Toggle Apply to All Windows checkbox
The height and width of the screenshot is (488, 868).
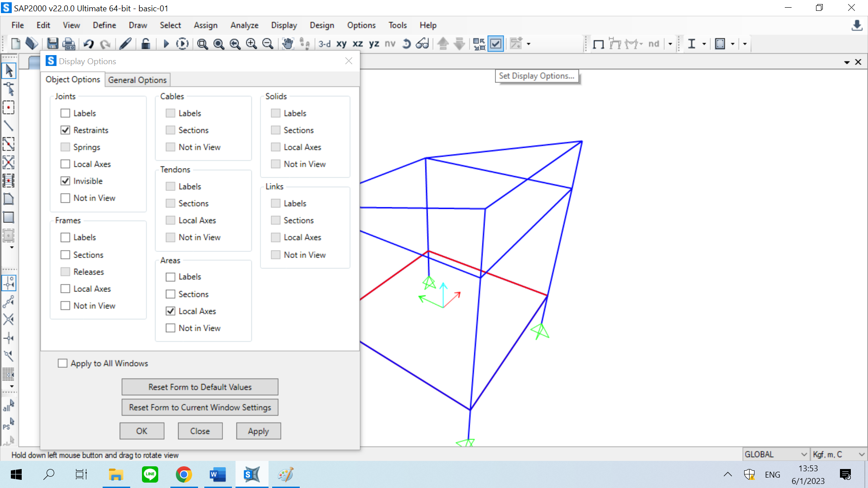click(63, 363)
